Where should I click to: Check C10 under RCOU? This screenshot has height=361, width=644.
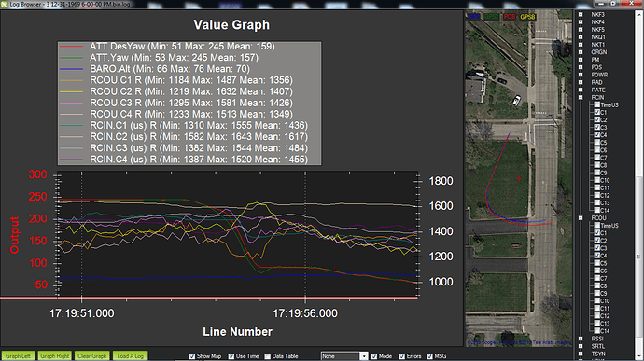point(597,300)
